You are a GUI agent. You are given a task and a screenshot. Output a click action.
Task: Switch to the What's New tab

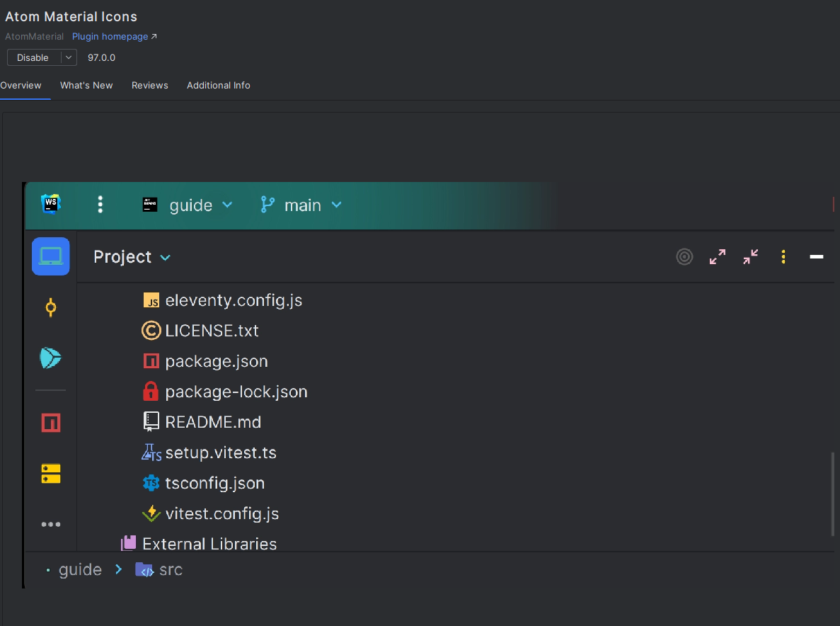[x=86, y=85]
